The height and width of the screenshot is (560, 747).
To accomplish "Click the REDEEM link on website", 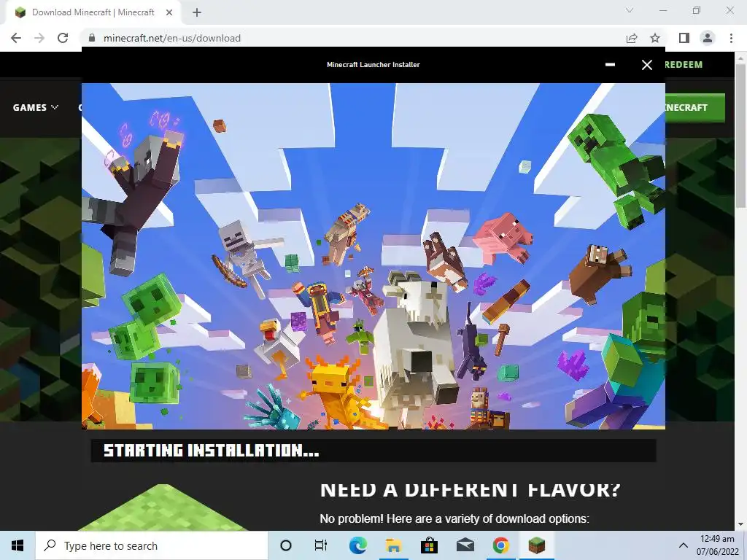I will pyautogui.click(x=684, y=65).
